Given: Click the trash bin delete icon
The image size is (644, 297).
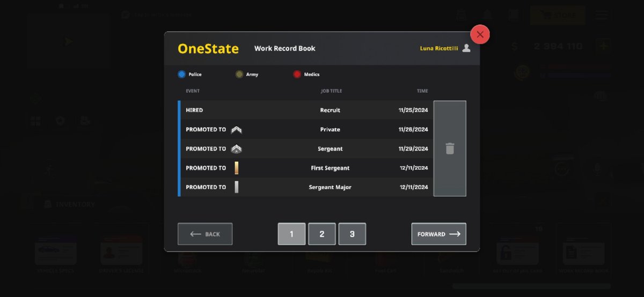Looking at the screenshot, I should coord(450,148).
